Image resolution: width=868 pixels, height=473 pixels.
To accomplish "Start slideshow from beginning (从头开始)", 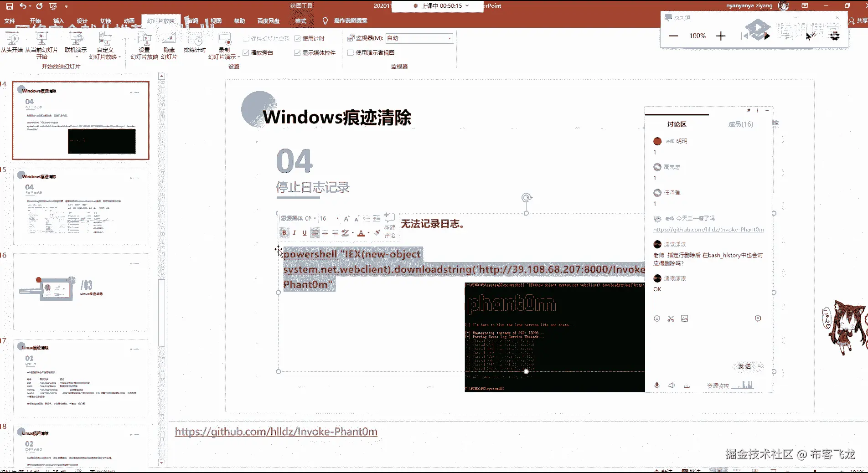I will [x=11, y=43].
